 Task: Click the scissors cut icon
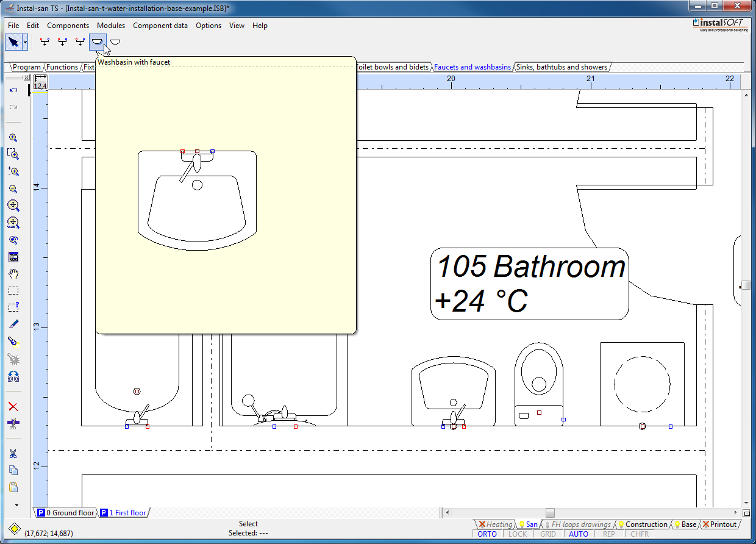[x=13, y=454]
